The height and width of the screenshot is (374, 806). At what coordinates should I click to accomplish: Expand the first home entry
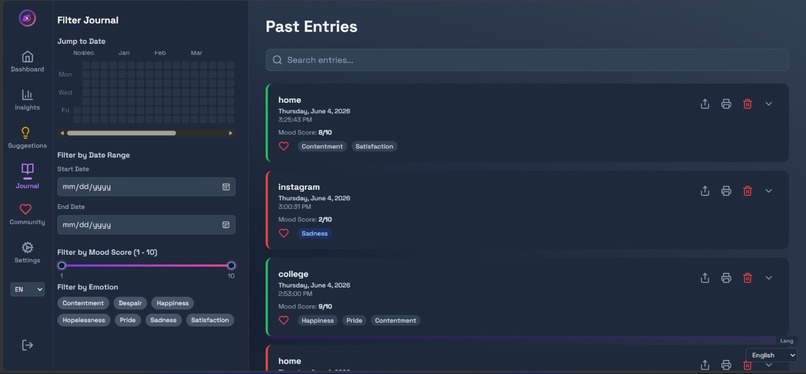click(x=768, y=104)
